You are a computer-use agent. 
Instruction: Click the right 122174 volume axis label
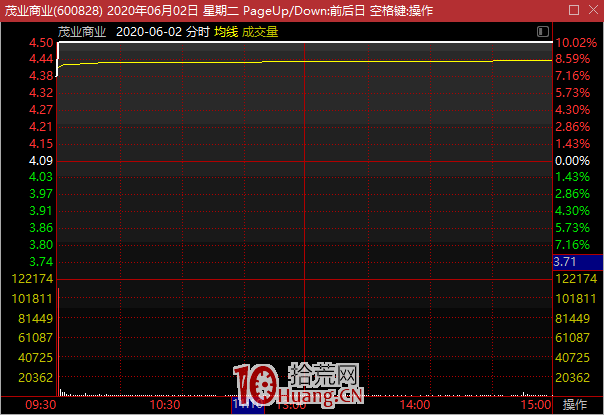tap(576, 279)
